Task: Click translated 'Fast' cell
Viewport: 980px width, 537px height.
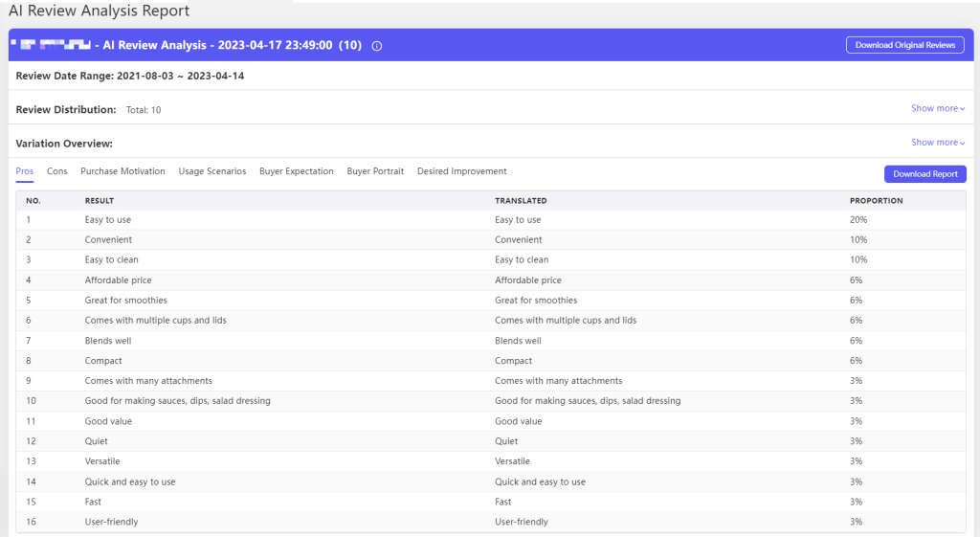Action: (502, 502)
